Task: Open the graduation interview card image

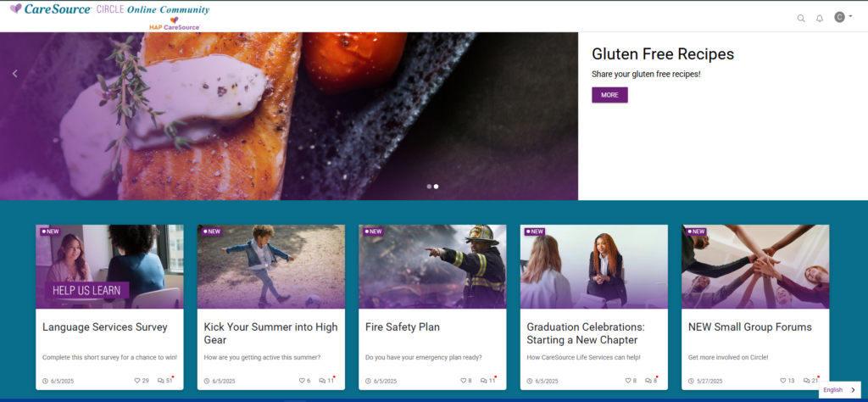Action: 594,266
